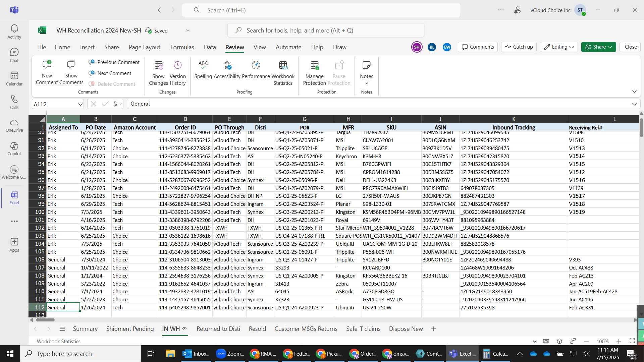Click the vertical scrollbar thumb
Screen dimensions: 644x362
click(x=641, y=127)
